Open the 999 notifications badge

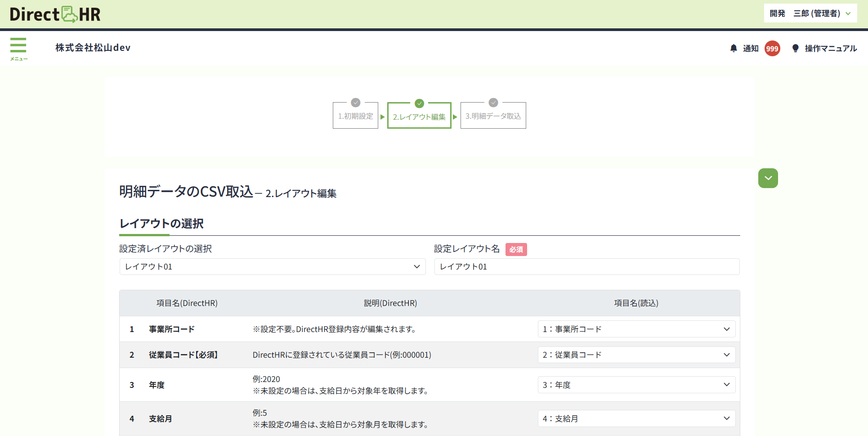pos(772,49)
